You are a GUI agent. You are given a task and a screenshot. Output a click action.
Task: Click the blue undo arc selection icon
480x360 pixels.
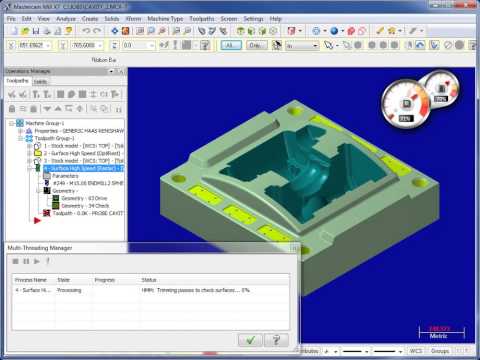click(420, 45)
